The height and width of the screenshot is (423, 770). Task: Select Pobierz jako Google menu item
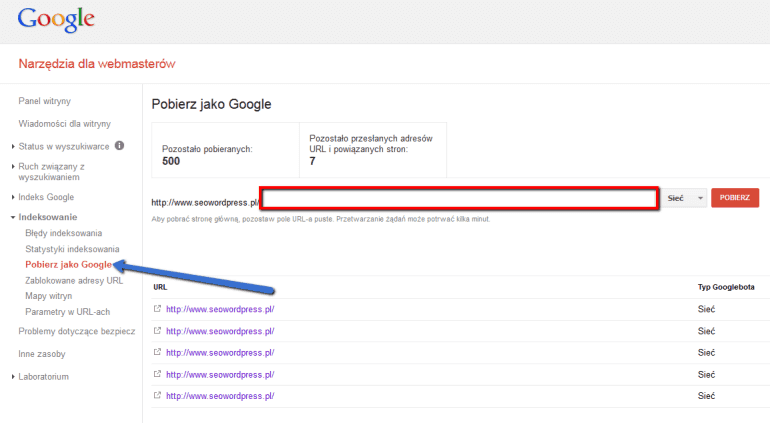tap(68, 265)
